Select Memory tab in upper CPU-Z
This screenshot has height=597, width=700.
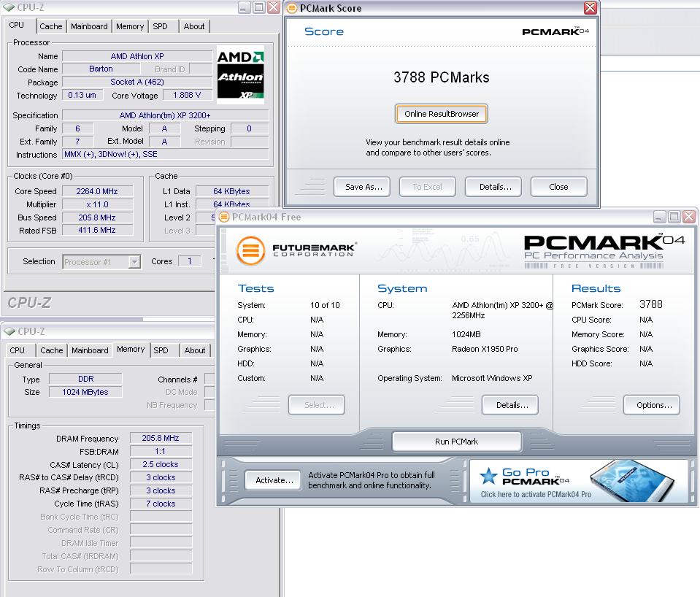tap(130, 26)
